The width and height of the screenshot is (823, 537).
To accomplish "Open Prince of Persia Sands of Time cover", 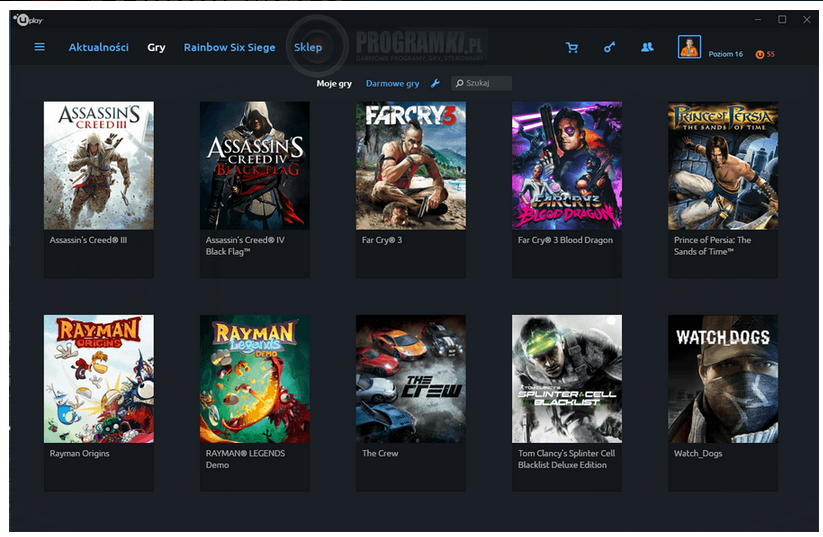I will tap(723, 165).
